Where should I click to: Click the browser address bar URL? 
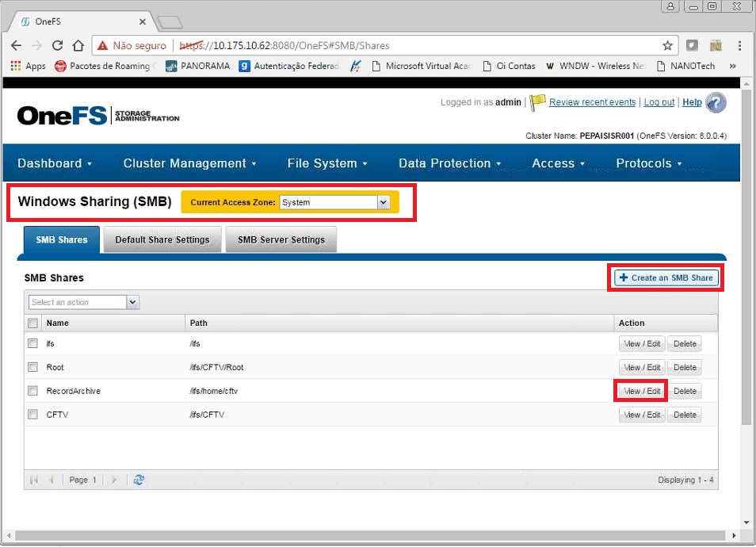284,45
